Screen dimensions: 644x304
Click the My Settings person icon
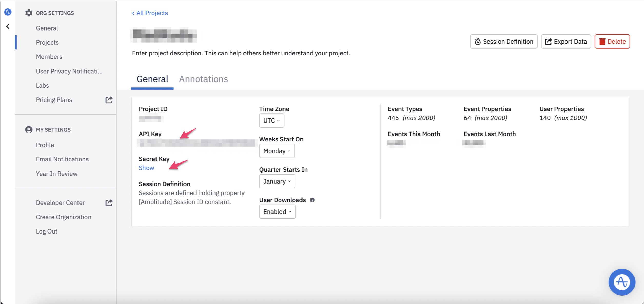(29, 130)
